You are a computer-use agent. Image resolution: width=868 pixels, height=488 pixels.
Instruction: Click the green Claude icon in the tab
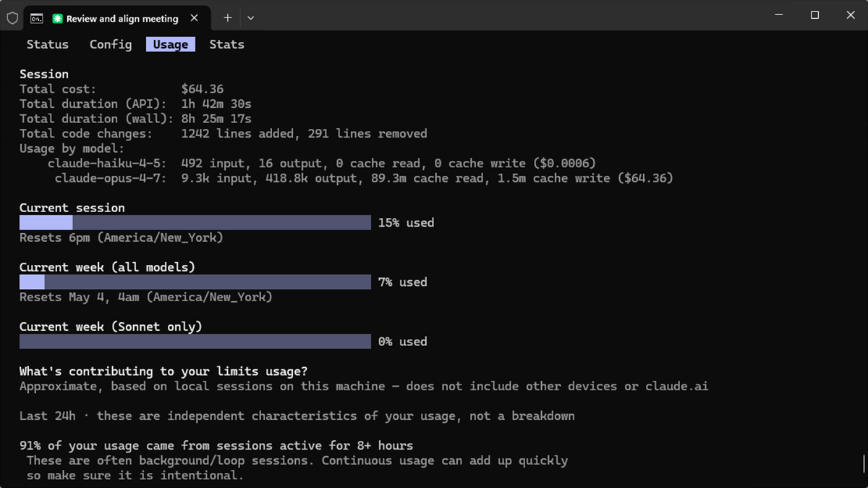coord(58,18)
